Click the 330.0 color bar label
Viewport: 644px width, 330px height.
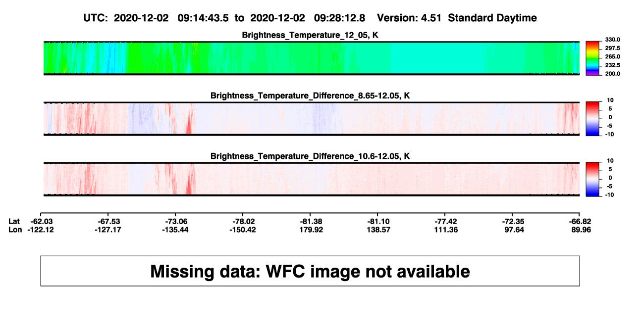coord(613,40)
